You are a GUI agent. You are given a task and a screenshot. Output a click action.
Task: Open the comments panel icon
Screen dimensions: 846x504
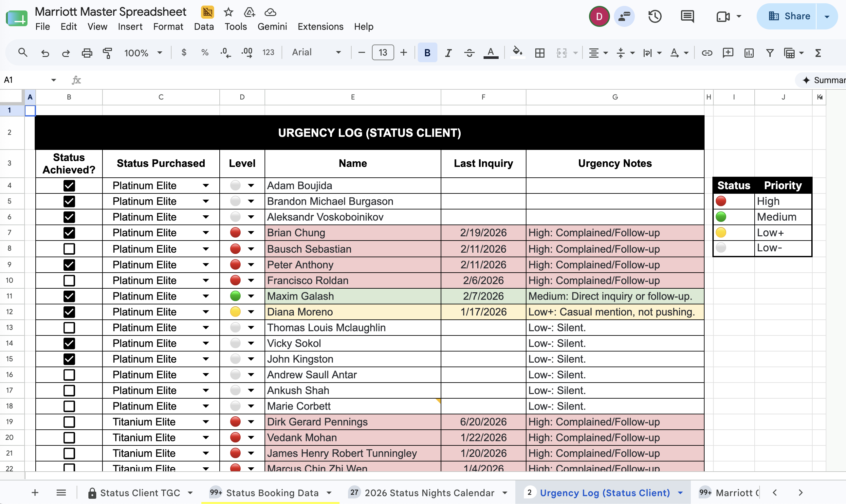point(687,16)
